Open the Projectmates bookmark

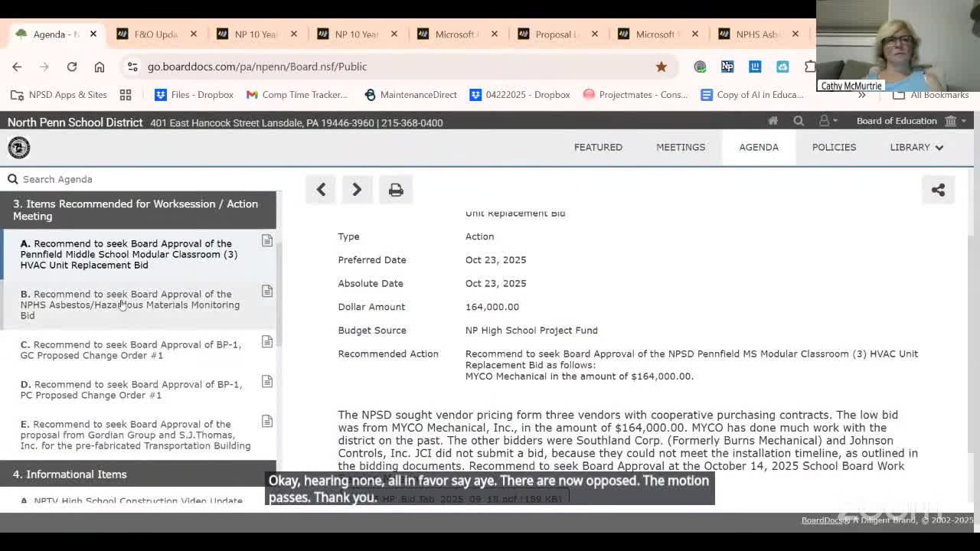(x=635, y=95)
